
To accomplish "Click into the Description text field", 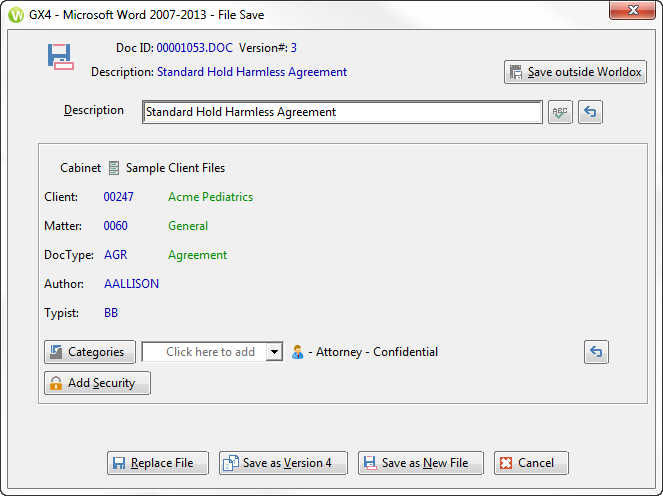I will point(342,112).
